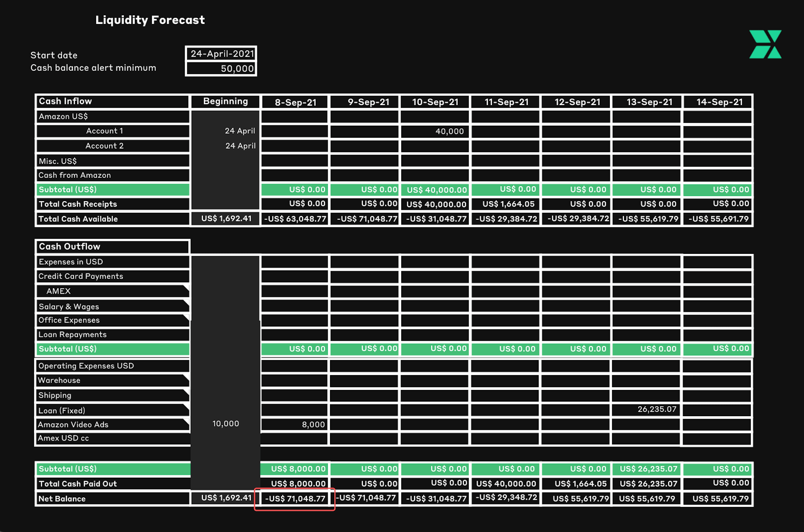The height and width of the screenshot is (532, 804).
Task: Select the Beginning column 10,000 value
Action: (x=226, y=424)
